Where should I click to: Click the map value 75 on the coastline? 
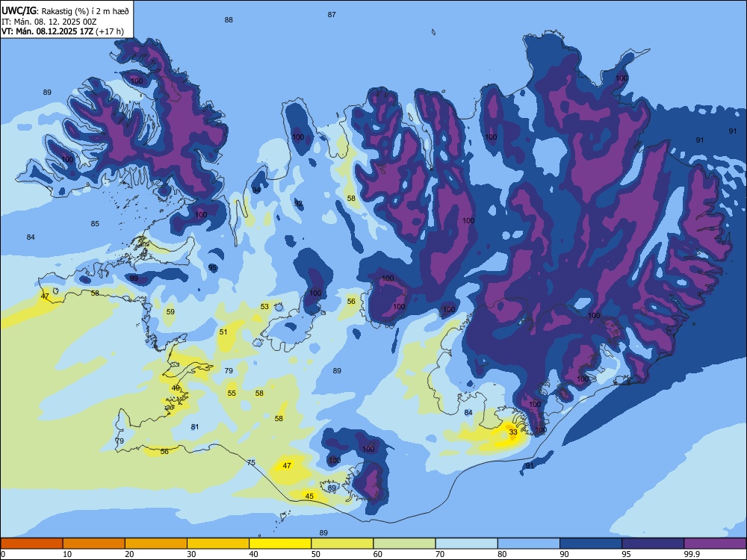point(251,463)
